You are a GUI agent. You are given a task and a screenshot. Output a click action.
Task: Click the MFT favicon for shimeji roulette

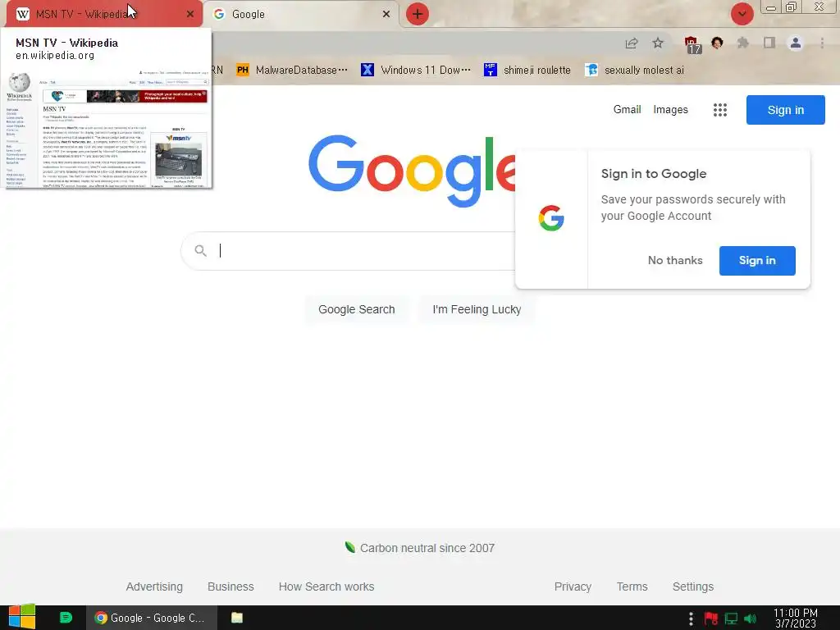point(491,71)
